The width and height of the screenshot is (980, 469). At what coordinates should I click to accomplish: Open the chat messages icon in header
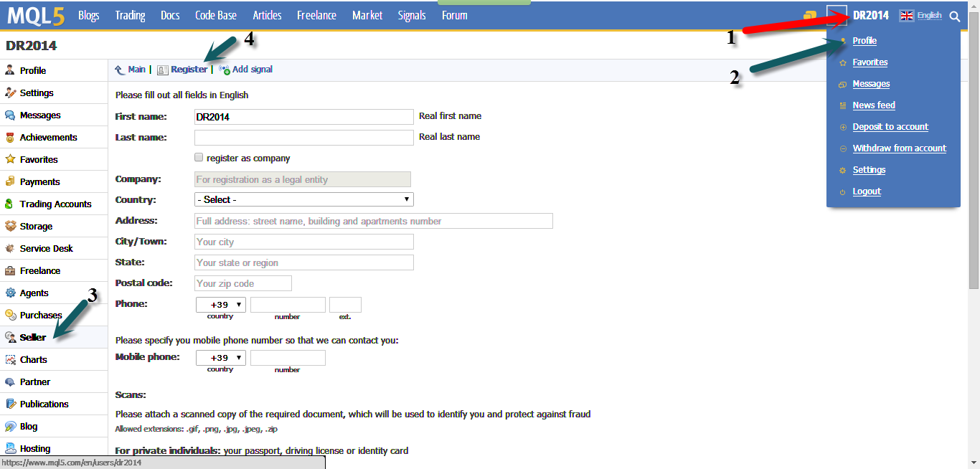click(810, 15)
